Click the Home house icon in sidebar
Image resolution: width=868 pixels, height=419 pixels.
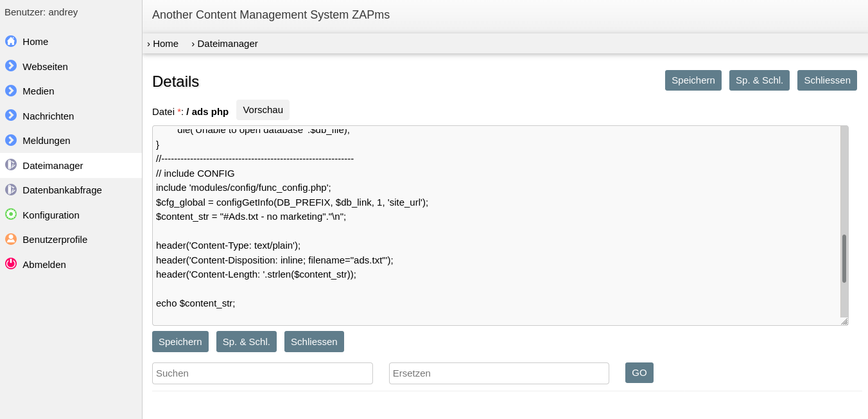coord(11,41)
